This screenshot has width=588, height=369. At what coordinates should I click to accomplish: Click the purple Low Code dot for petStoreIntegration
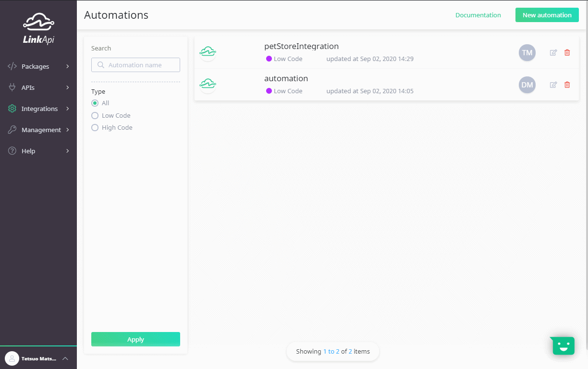point(269,59)
